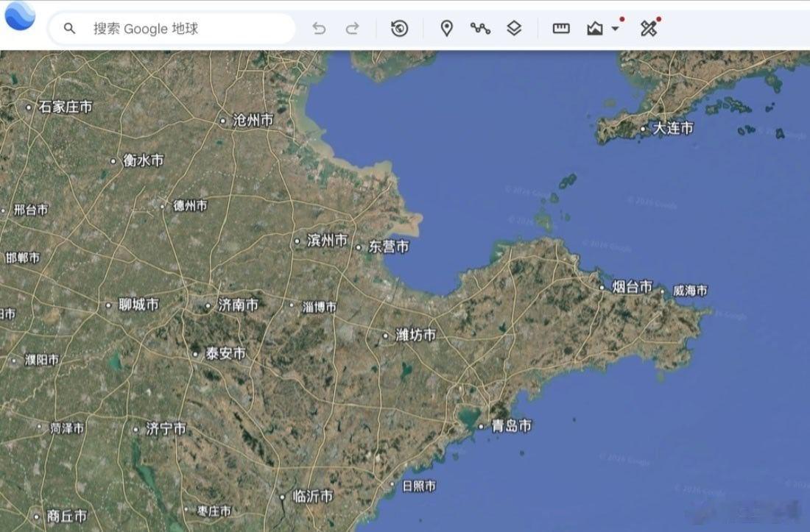Click the 大连市 city label
The height and width of the screenshot is (532, 810).
tap(672, 128)
